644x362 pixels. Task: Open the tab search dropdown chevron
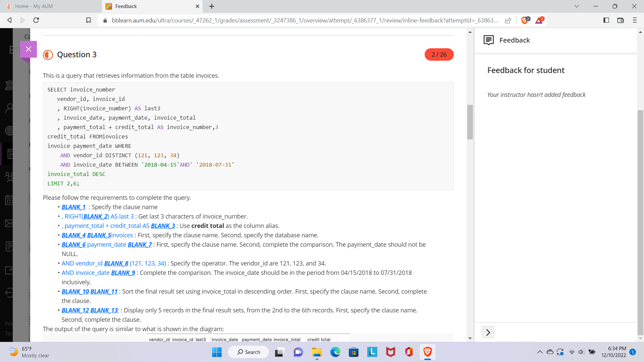pyautogui.click(x=577, y=6)
